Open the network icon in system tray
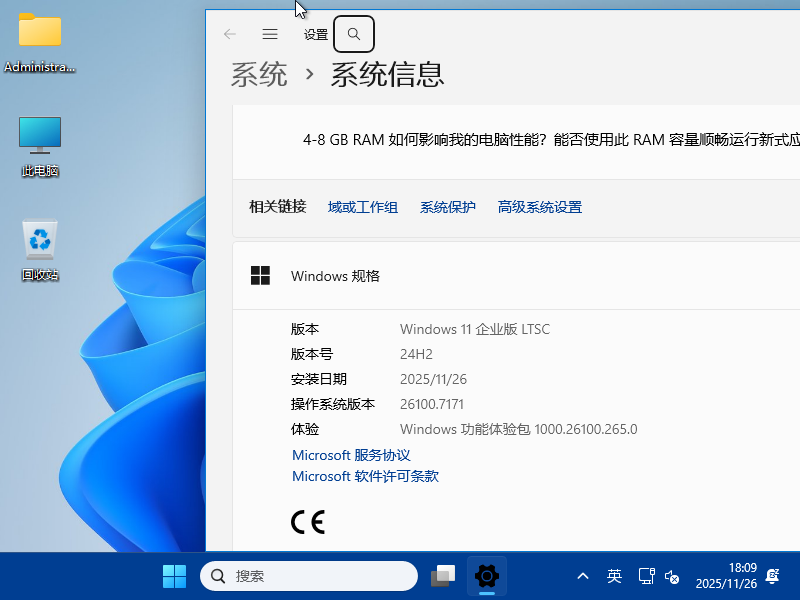Viewport: 800px width, 600px height. point(646,576)
